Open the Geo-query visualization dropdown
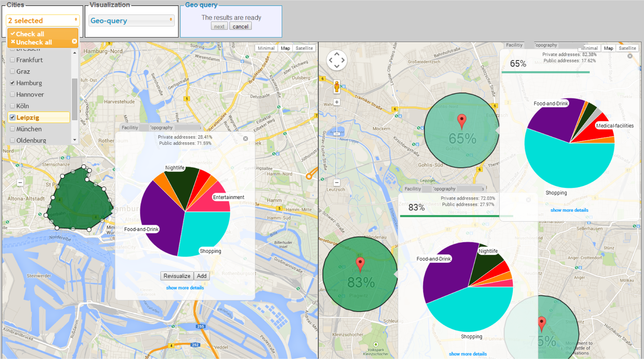The image size is (644, 359). tap(131, 21)
